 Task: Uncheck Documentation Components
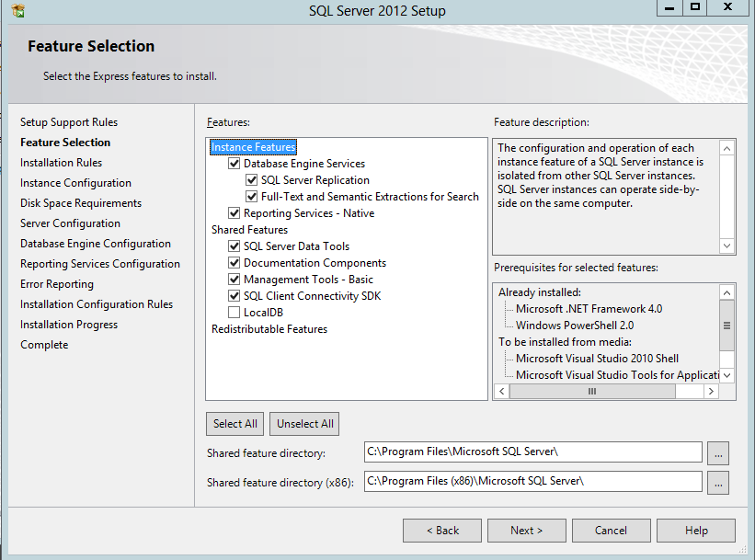point(234,263)
